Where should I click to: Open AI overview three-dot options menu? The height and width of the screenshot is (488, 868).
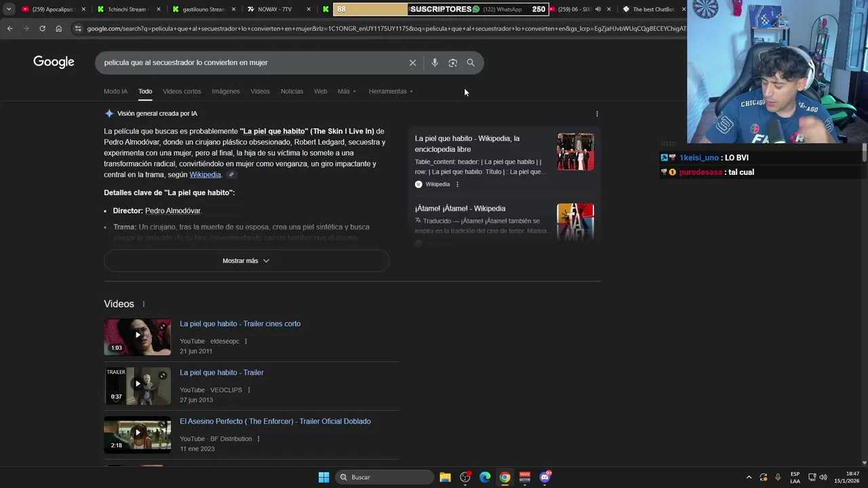[x=597, y=114]
